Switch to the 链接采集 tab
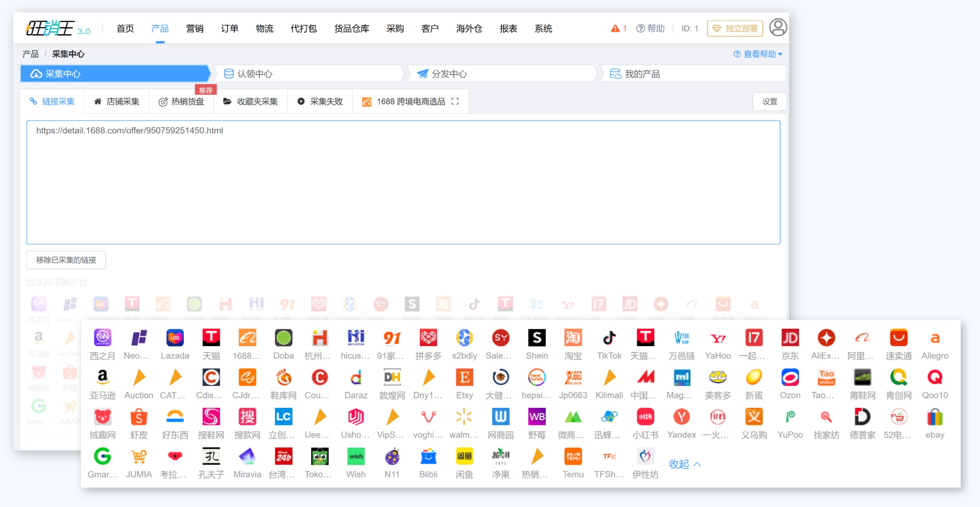980x507 pixels. coord(52,101)
